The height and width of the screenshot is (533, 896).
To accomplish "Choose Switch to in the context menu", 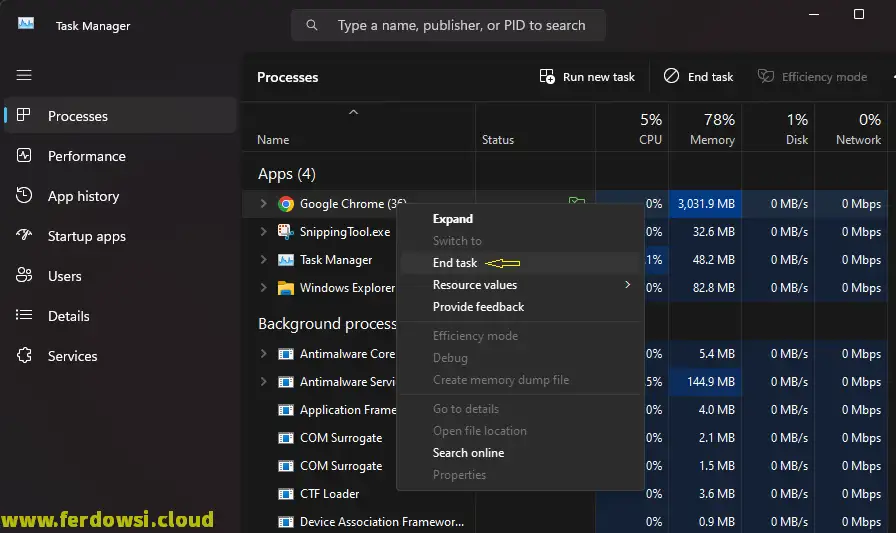I will pos(520,241).
